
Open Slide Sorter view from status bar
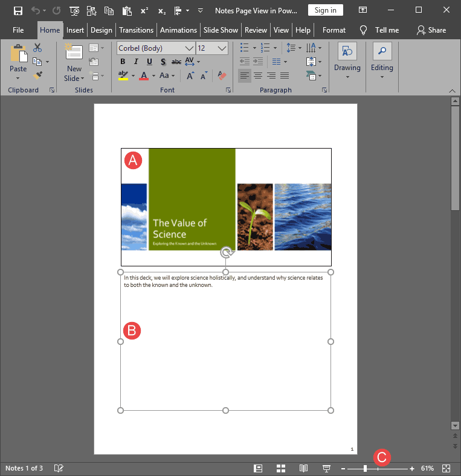click(281, 468)
